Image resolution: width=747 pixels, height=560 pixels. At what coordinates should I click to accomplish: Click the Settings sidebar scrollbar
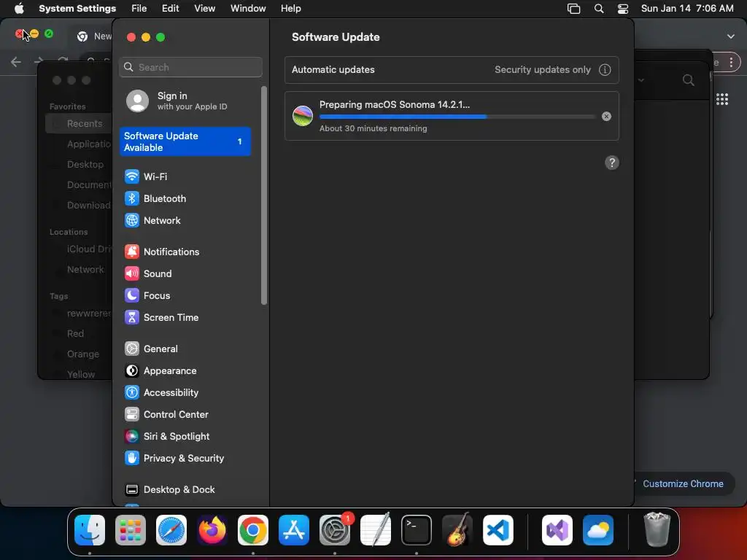[x=264, y=195]
